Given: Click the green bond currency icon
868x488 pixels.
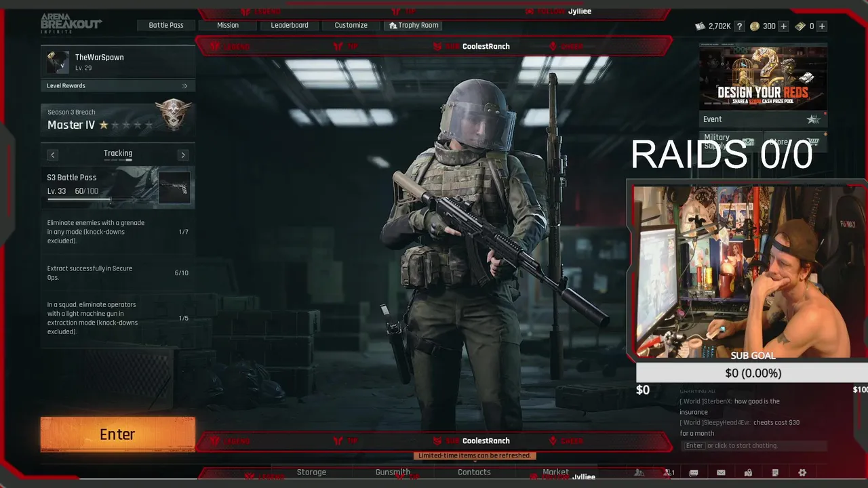Looking at the screenshot, I should (800, 26).
